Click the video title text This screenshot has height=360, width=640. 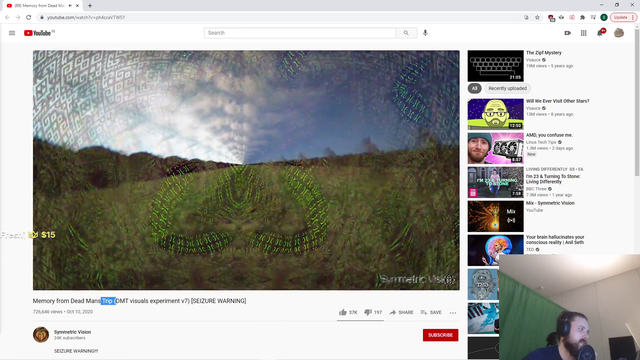point(139,301)
